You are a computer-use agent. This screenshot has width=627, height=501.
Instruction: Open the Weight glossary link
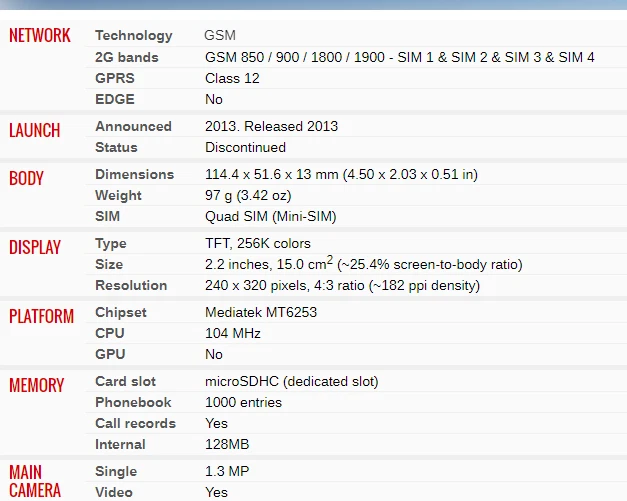[x=118, y=195]
